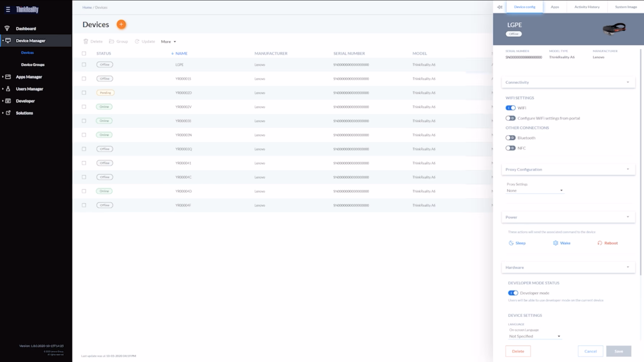Screen dimensions: 644x362
Task: Open the Device Groups submenu item
Action: tap(33, 65)
